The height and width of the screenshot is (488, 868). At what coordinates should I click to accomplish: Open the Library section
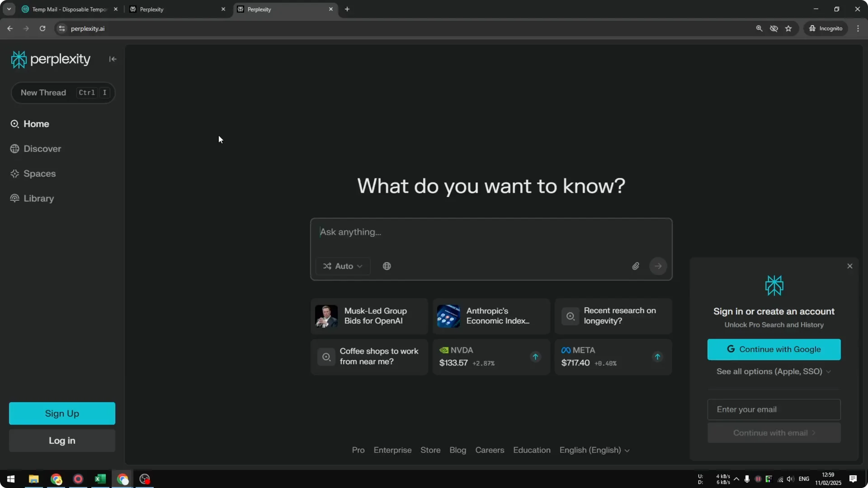[x=38, y=198]
